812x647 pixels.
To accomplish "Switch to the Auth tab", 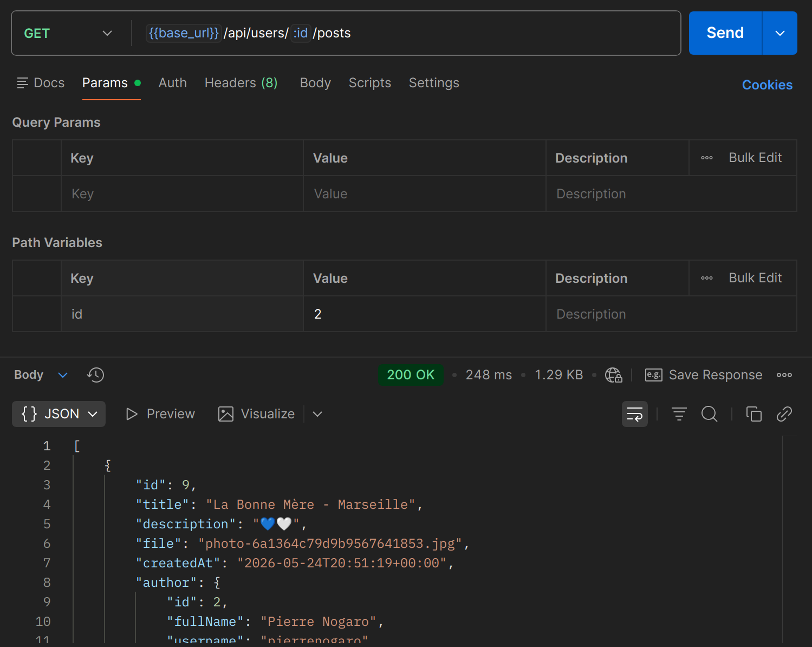I will coord(172,83).
